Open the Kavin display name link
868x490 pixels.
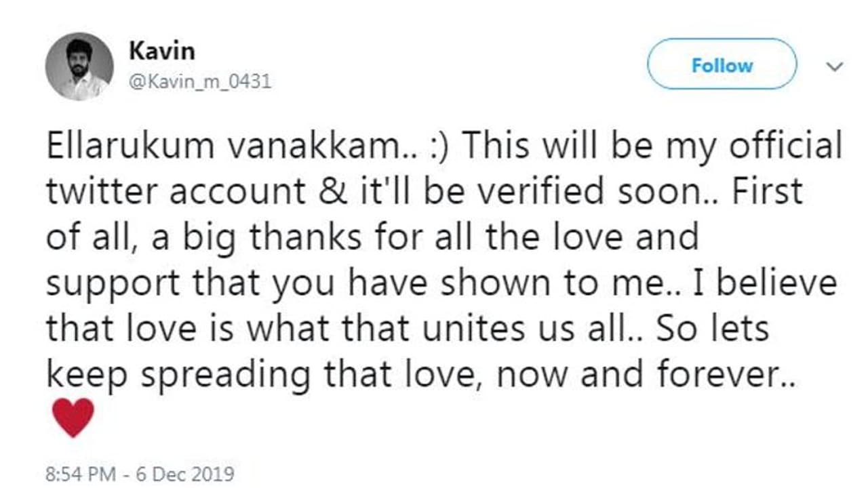tap(153, 49)
